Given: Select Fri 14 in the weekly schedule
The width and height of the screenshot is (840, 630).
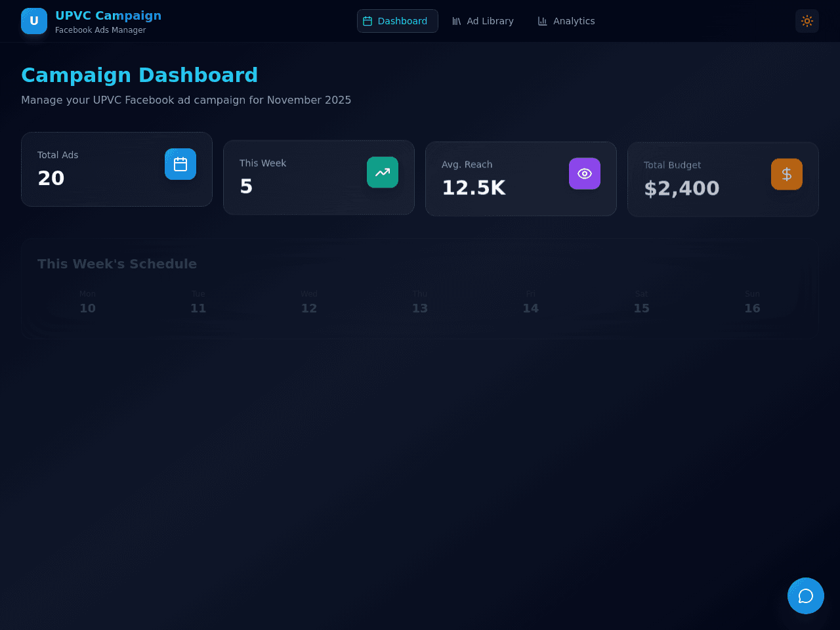Looking at the screenshot, I should point(531,303).
